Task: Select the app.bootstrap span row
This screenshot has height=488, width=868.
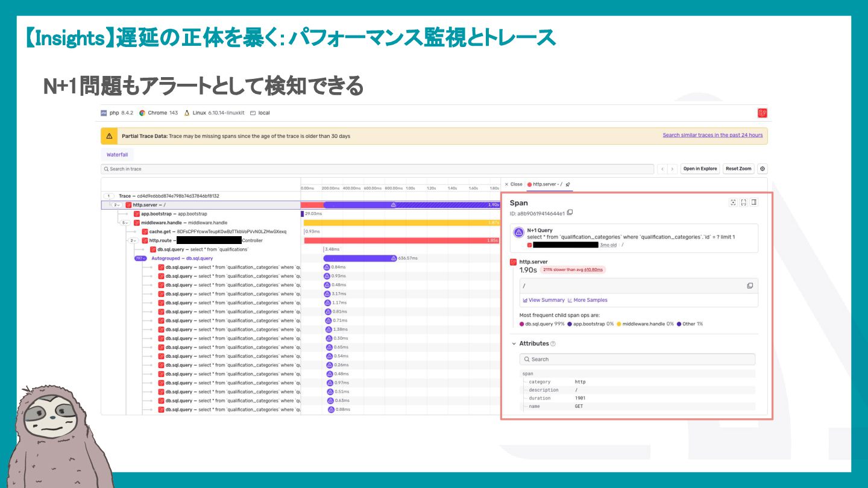Action: pos(201,214)
